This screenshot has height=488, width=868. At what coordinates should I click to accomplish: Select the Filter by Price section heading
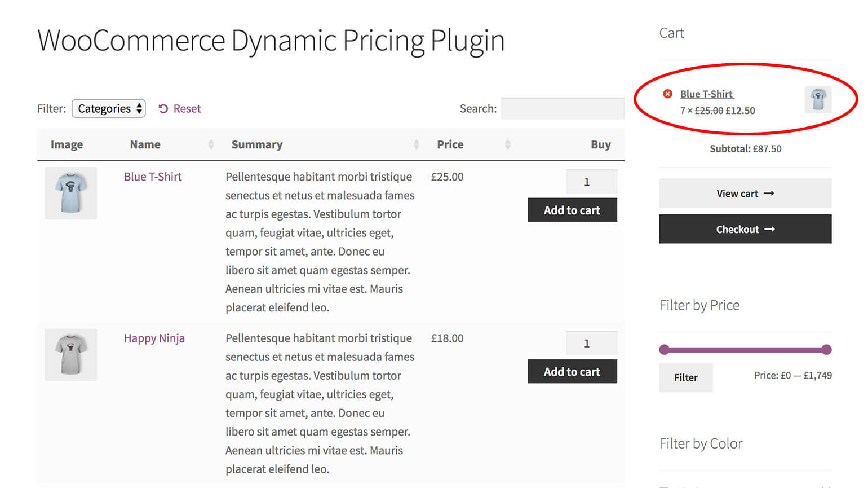click(x=699, y=305)
